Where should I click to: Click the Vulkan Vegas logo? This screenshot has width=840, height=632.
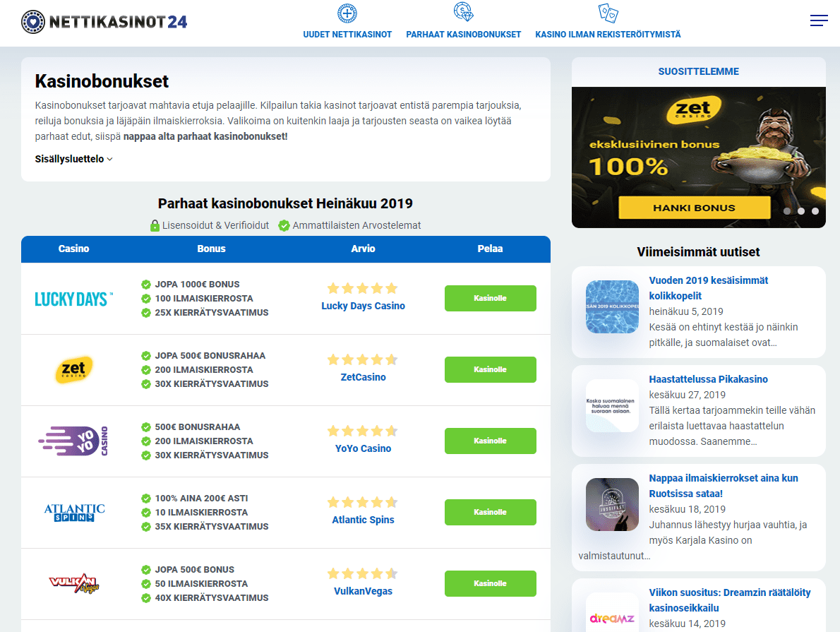[x=74, y=584]
